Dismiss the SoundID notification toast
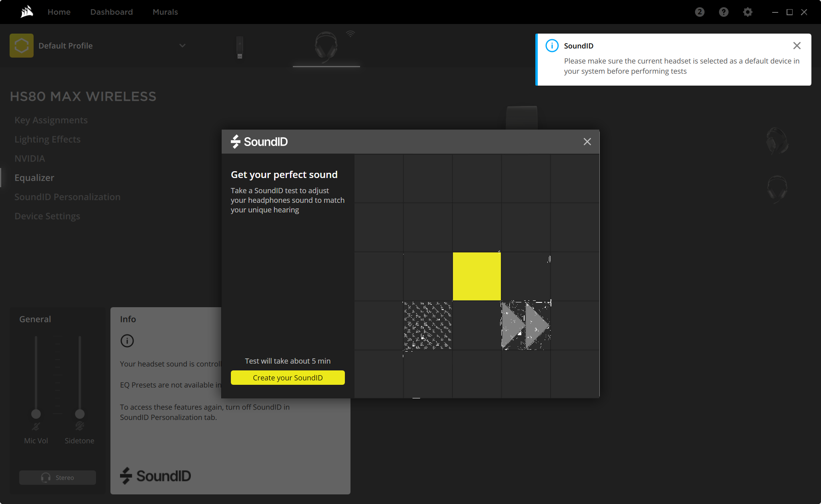The width and height of the screenshot is (821, 504). point(797,46)
